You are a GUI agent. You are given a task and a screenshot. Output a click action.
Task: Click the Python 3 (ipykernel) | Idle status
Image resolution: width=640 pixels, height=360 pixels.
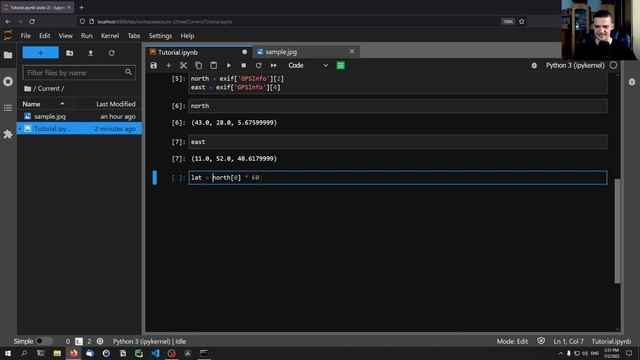149,341
